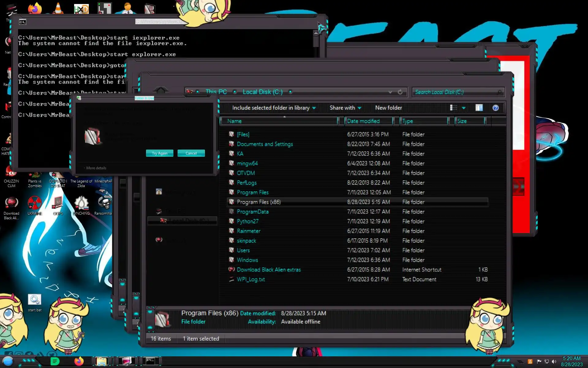588x368 pixels.
Task: Select the WPI_Log.txt file
Action: click(x=251, y=279)
